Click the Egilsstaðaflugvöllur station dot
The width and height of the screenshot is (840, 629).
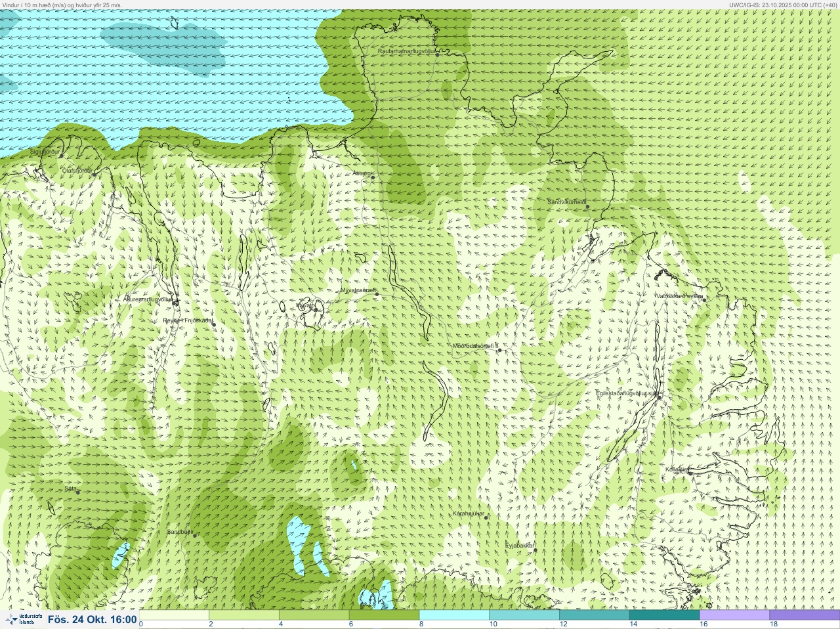click(660, 397)
